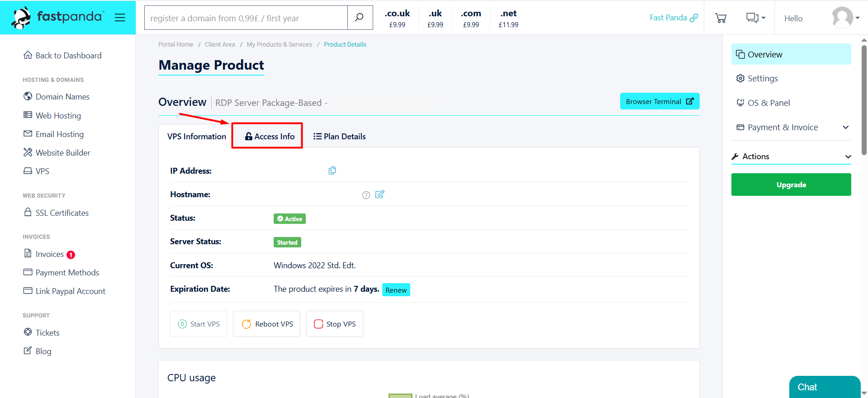The width and height of the screenshot is (868, 398).
Task: Click the search magnifier icon
Action: [360, 18]
